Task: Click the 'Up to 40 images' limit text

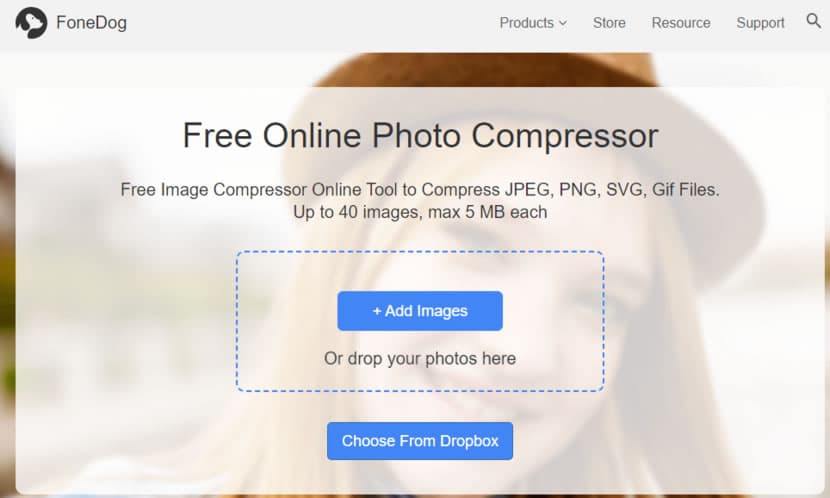Action: (x=420, y=212)
